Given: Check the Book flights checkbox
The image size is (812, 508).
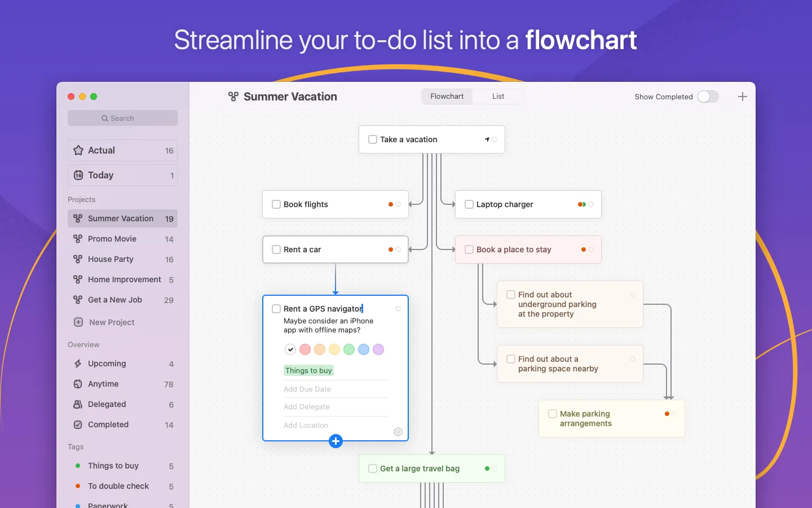Looking at the screenshot, I should (276, 204).
